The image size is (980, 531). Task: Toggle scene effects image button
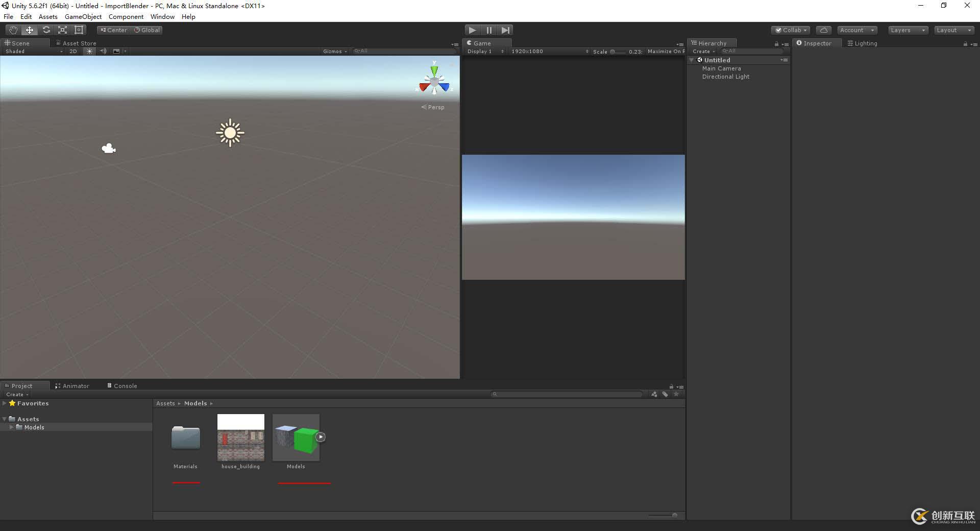[x=116, y=51]
